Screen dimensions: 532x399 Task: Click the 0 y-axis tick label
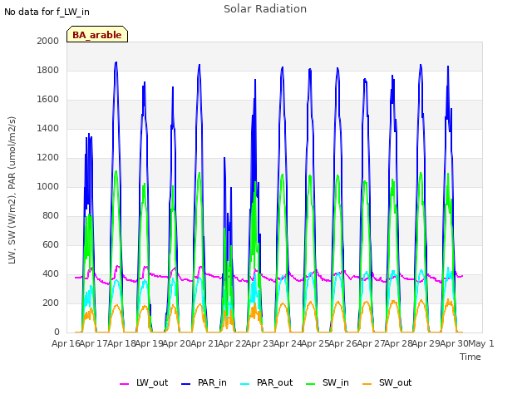tap(57, 332)
